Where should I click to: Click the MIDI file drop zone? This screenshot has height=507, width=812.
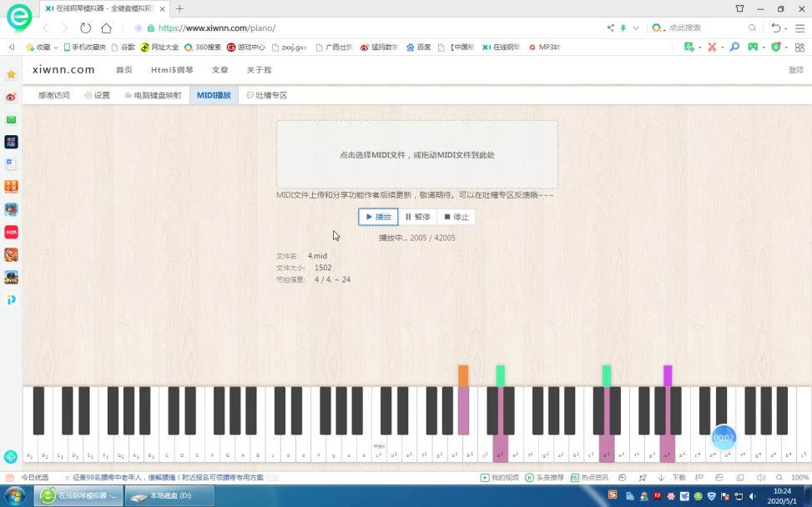(x=417, y=155)
